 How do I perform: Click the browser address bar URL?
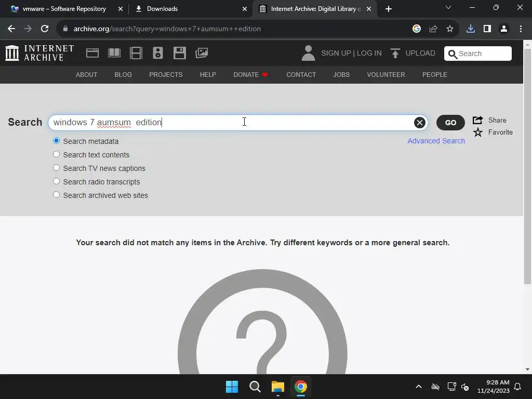pyautogui.click(x=167, y=29)
